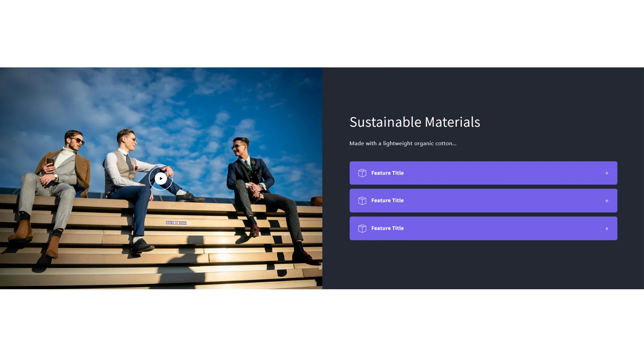Select the middle "Feature Title" label
Image resolution: width=644 pixels, height=362 pixels.
coord(387,200)
